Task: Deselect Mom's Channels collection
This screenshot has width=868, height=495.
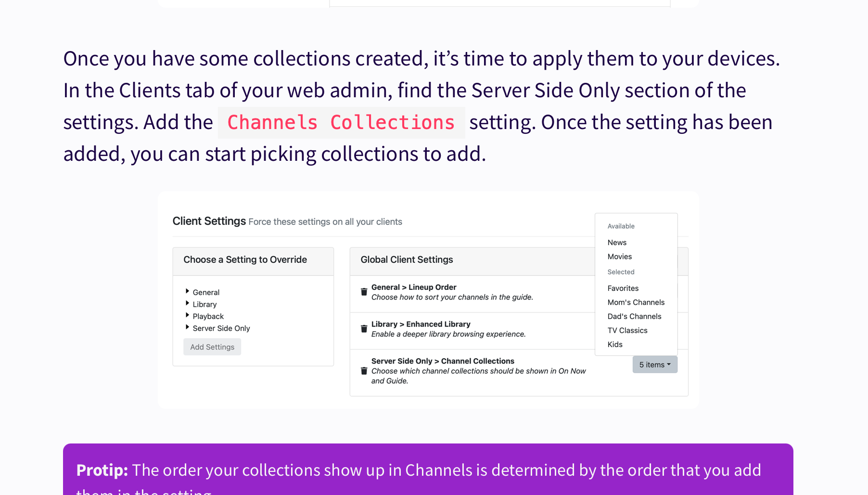Action: [x=636, y=302]
